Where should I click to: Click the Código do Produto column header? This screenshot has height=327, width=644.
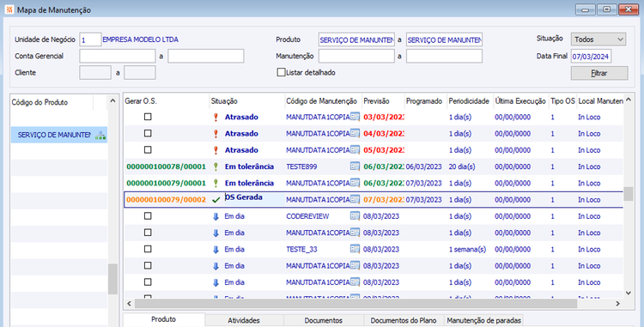52,102
